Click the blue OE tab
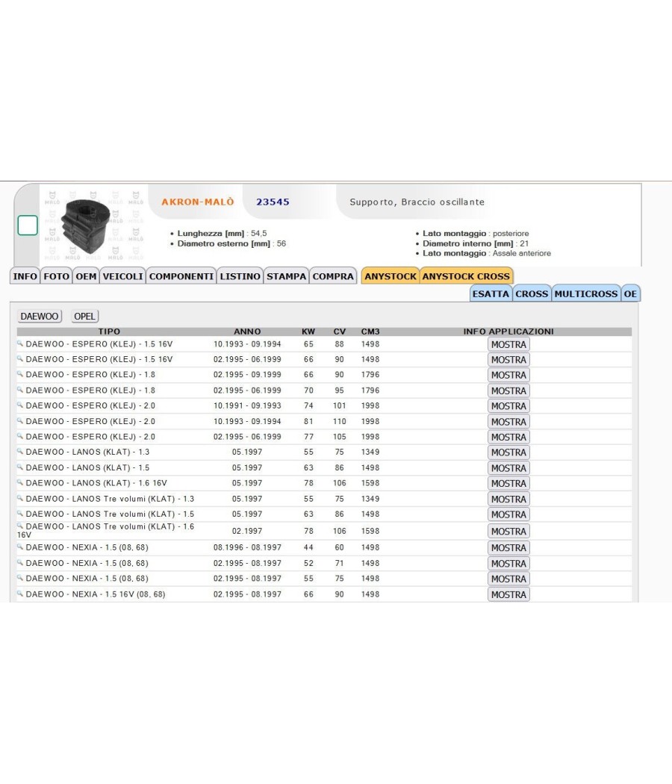The image size is (672, 784). 630,293
